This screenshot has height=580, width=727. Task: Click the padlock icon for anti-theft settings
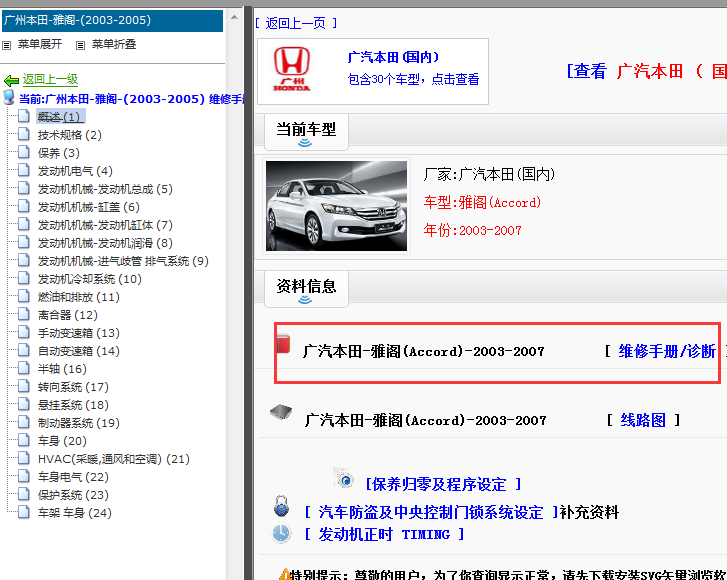[281, 506]
